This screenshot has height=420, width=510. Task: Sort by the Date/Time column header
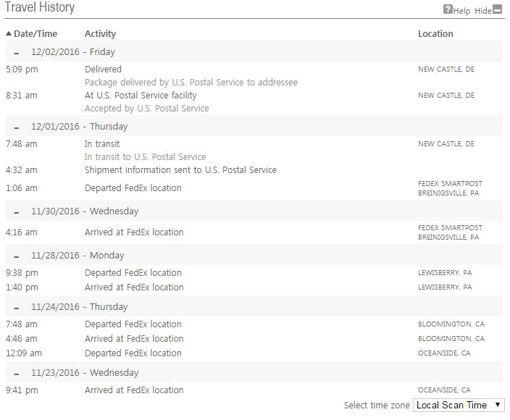point(35,34)
